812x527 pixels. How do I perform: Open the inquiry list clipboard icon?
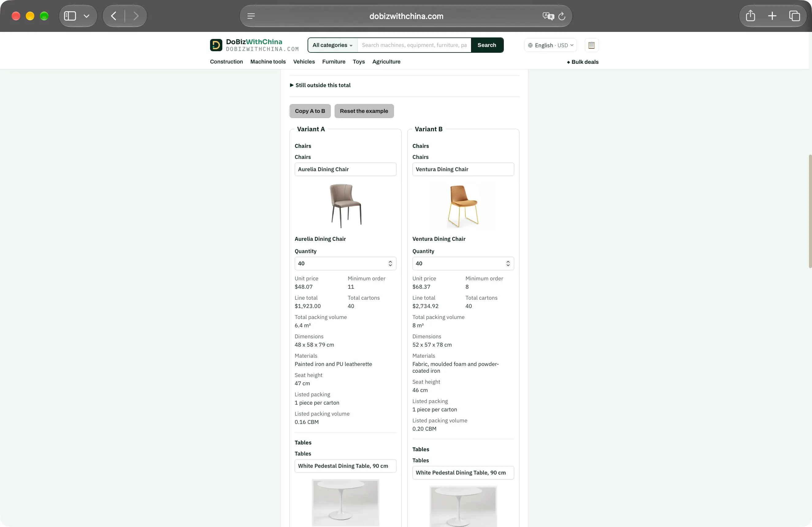[592, 45]
